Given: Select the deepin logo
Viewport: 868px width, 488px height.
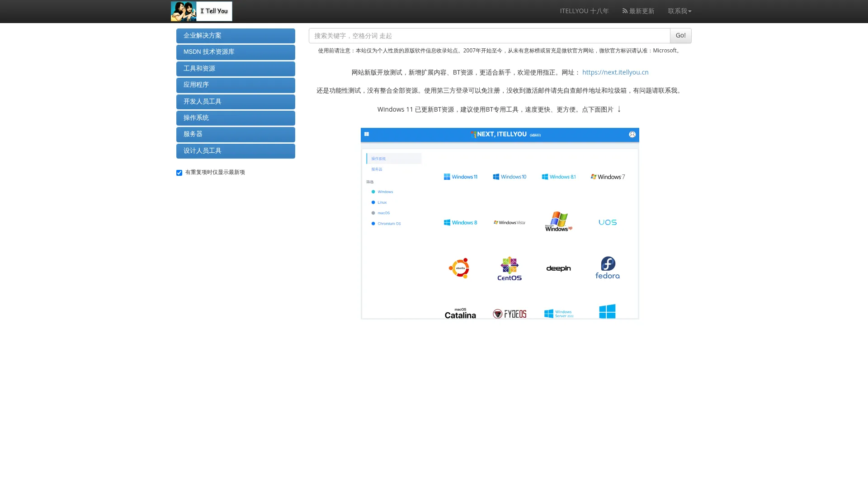Looking at the screenshot, I should click(x=558, y=268).
